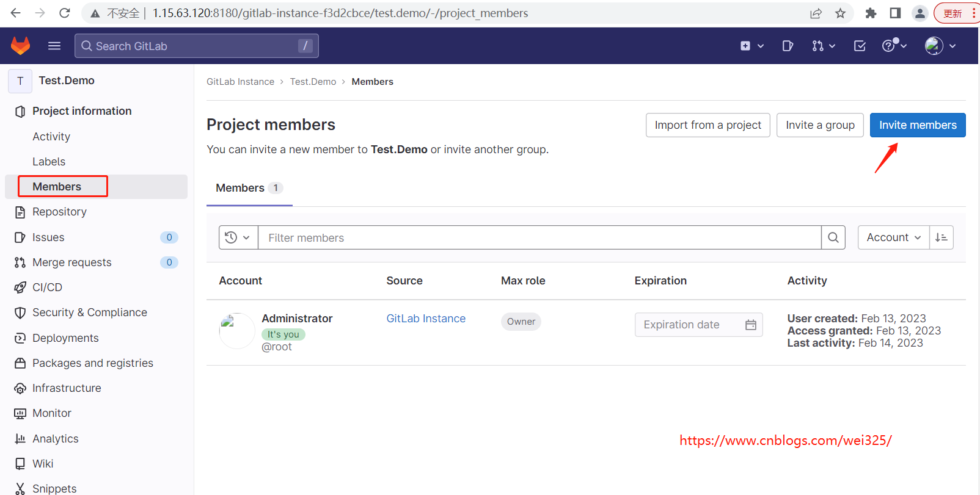Screen dimensions: 980x495
Task: Open recent searches history dropdown
Action: (238, 237)
